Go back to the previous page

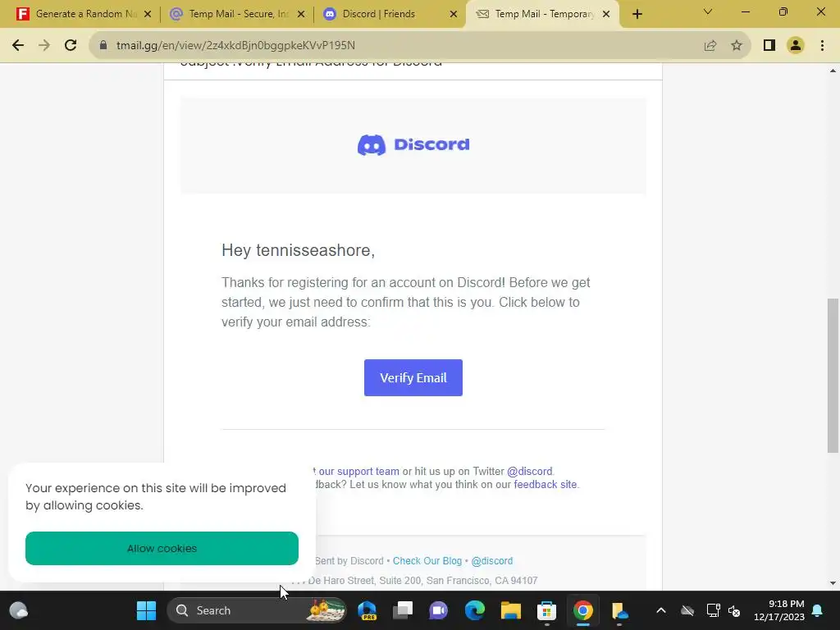tap(18, 46)
